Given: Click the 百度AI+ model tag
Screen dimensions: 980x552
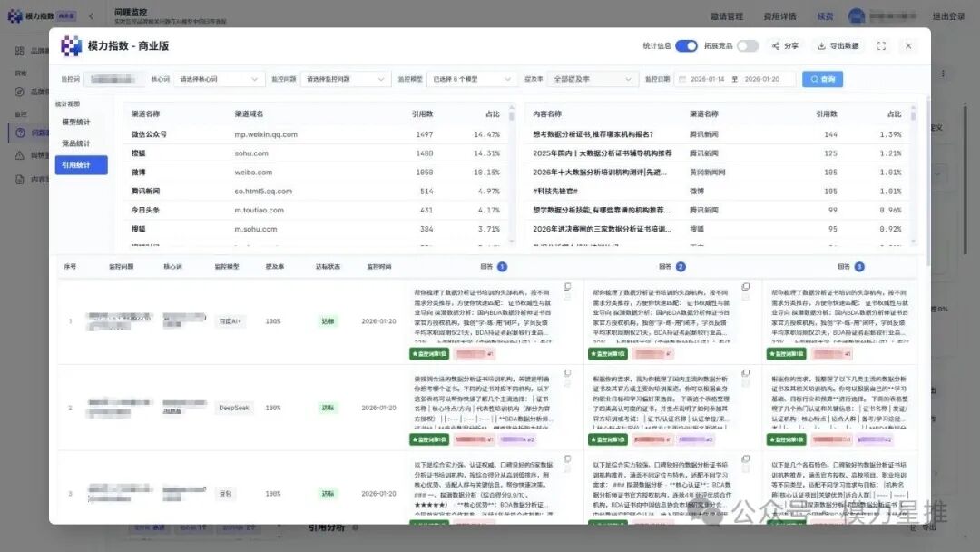Looking at the screenshot, I should tap(230, 321).
